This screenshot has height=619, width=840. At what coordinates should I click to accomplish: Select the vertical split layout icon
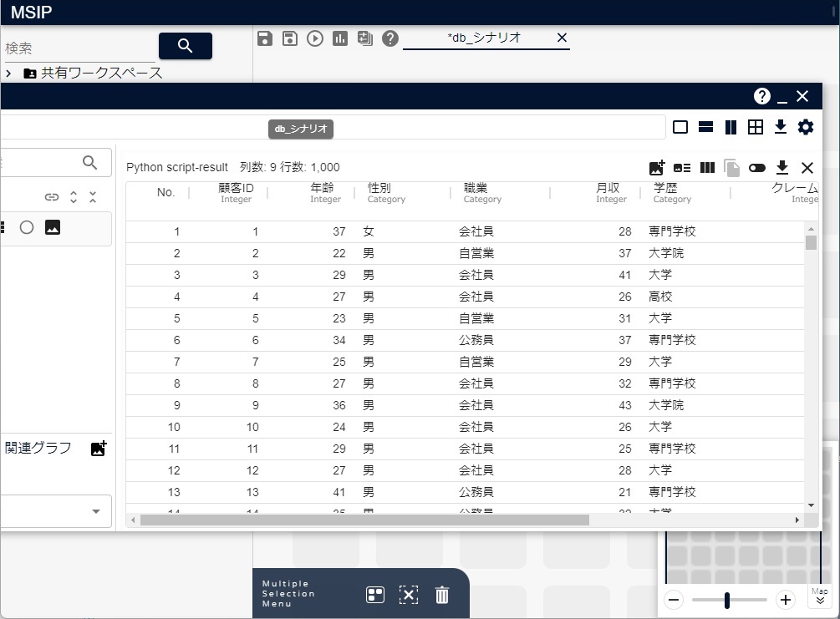coord(731,127)
